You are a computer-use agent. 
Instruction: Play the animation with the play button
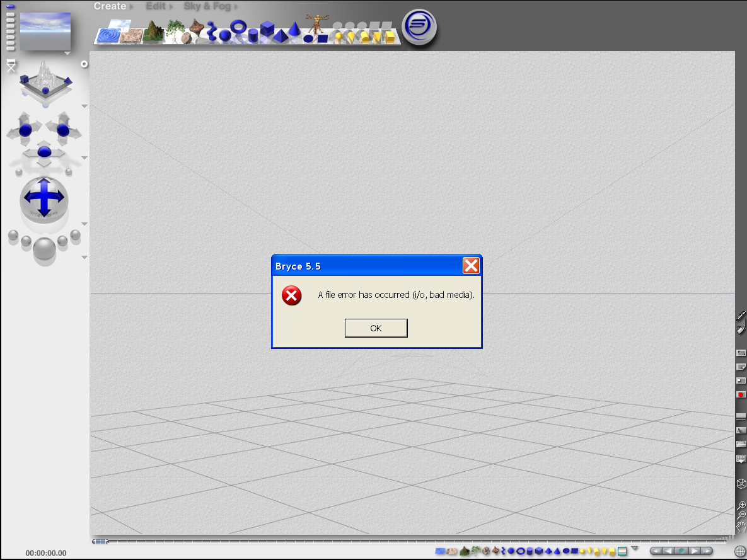pos(695,551)
